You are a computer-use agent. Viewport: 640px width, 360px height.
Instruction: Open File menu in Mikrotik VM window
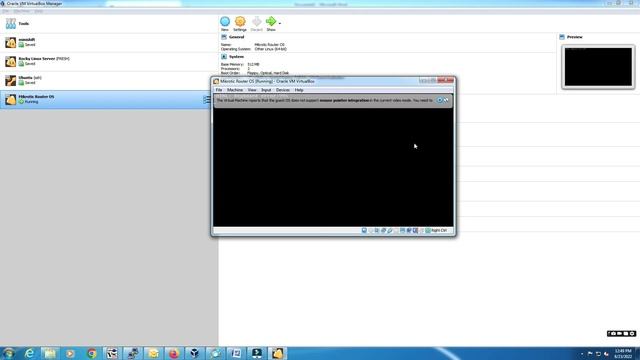point(219,90)
